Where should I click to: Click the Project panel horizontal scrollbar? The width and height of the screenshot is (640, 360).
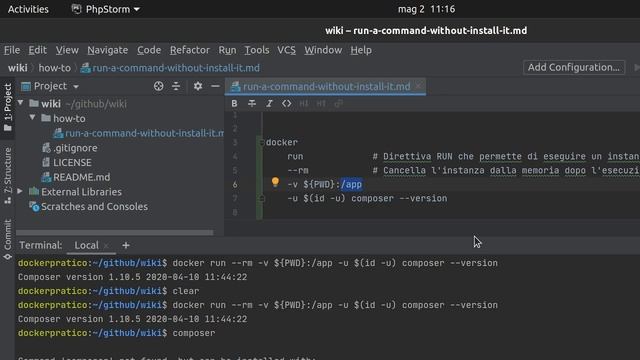[x=115, y=233]
